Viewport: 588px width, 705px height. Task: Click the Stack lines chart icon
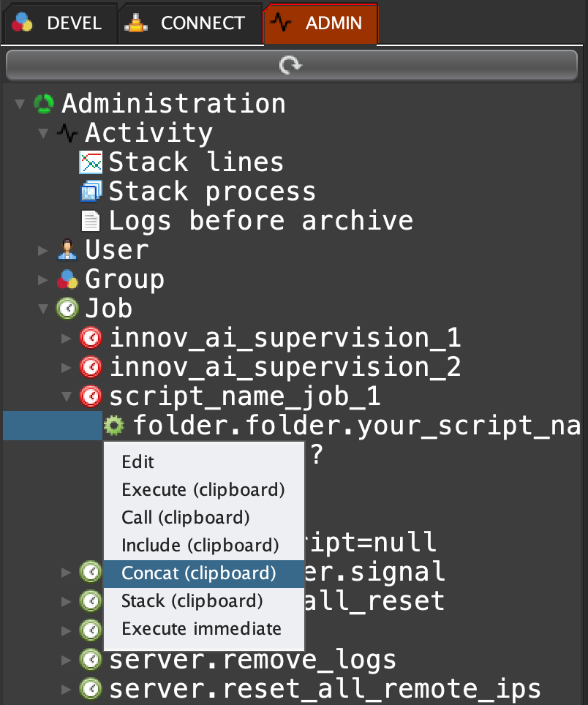click(90, 162)
